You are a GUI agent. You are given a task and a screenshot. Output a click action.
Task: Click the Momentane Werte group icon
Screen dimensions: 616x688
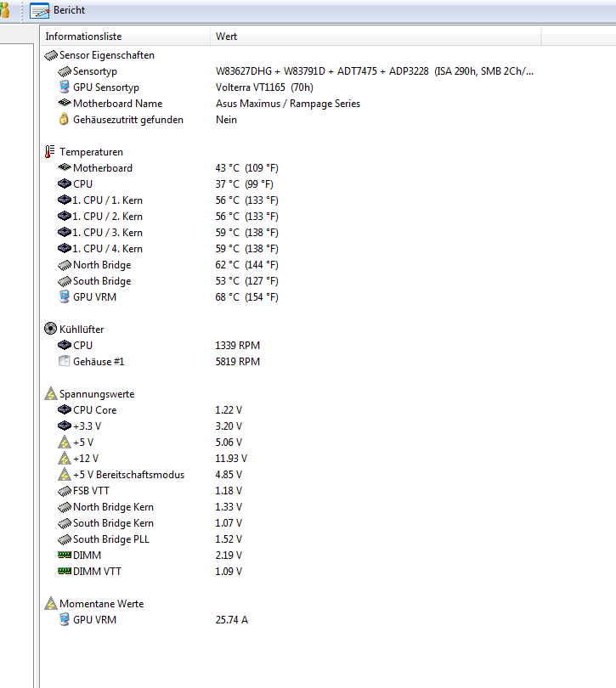click(51, 603)
